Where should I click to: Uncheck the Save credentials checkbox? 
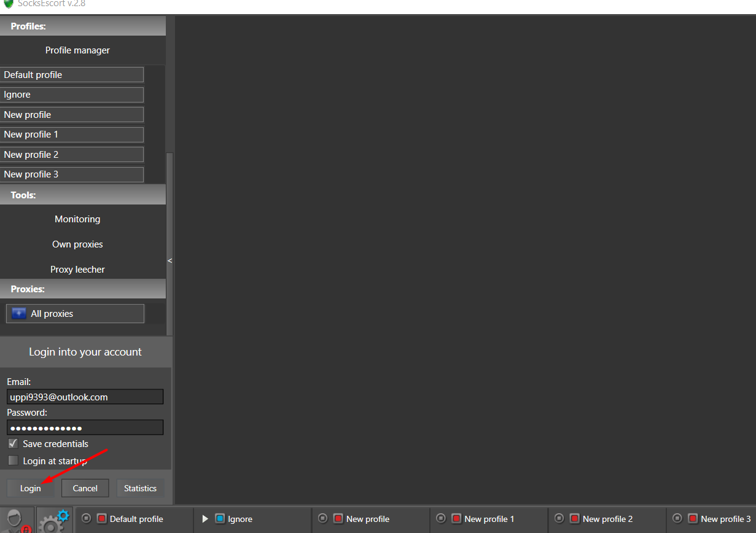(13, 443)
